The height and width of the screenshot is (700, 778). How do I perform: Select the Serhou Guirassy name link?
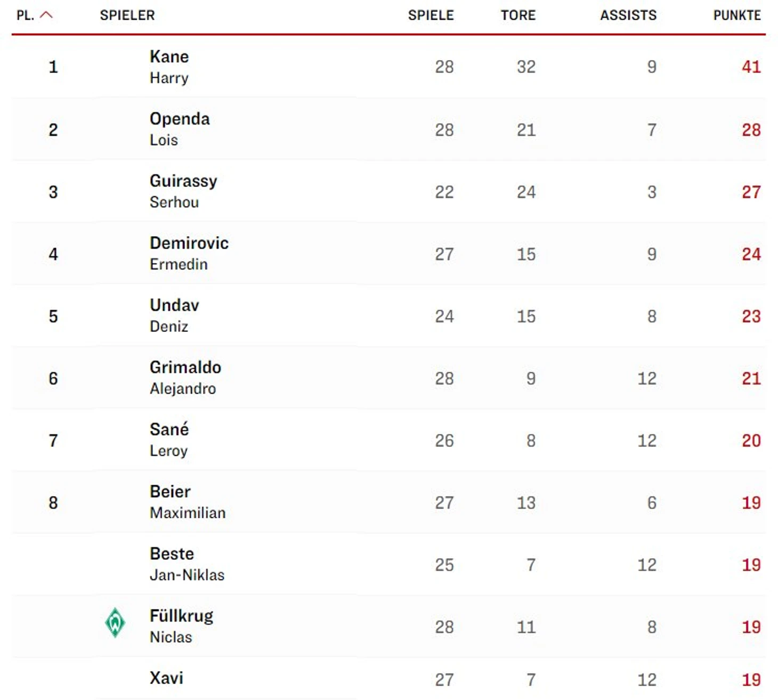tap(183, 191)
